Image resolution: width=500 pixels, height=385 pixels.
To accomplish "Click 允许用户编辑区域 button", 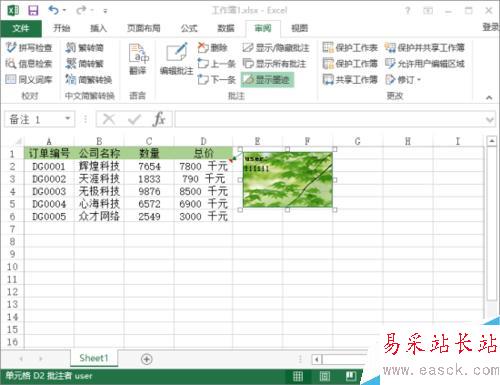I will 425,63.
